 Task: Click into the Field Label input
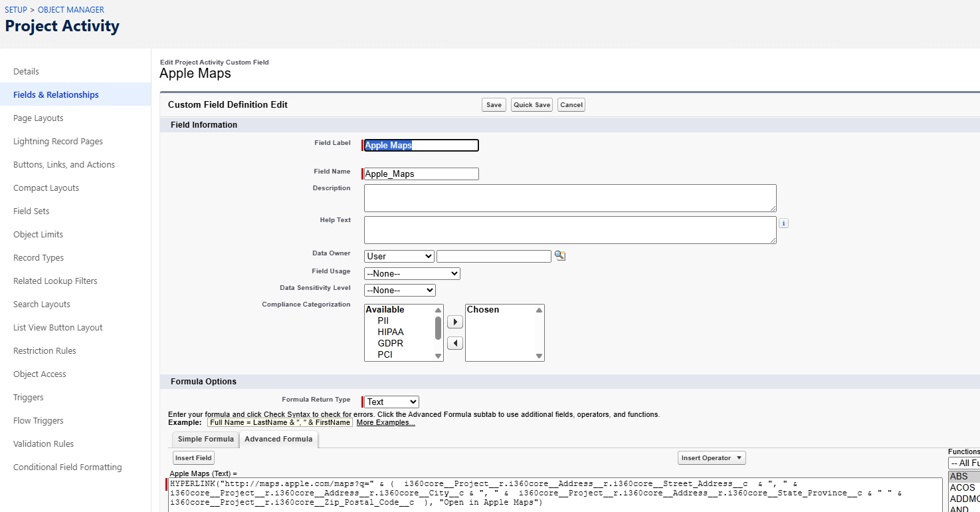[x=421, y=145]
